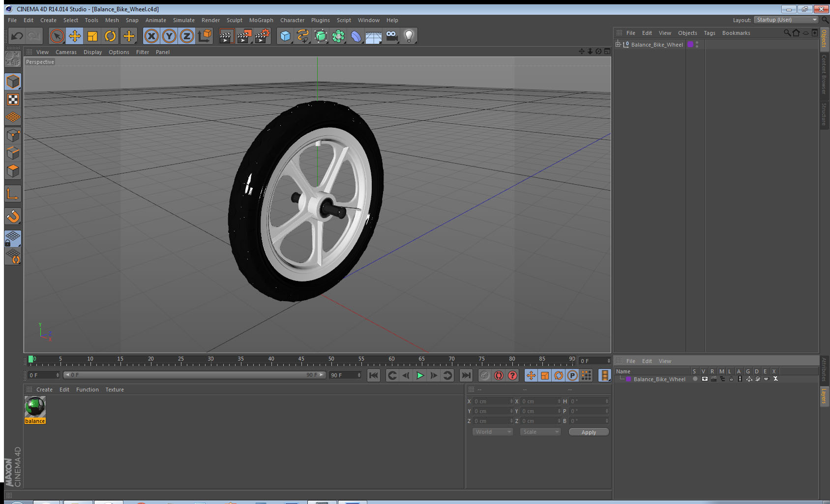This screenshot has height=504, width=830.
Task: Open the spline pen tools
Action: coord(303,36)
